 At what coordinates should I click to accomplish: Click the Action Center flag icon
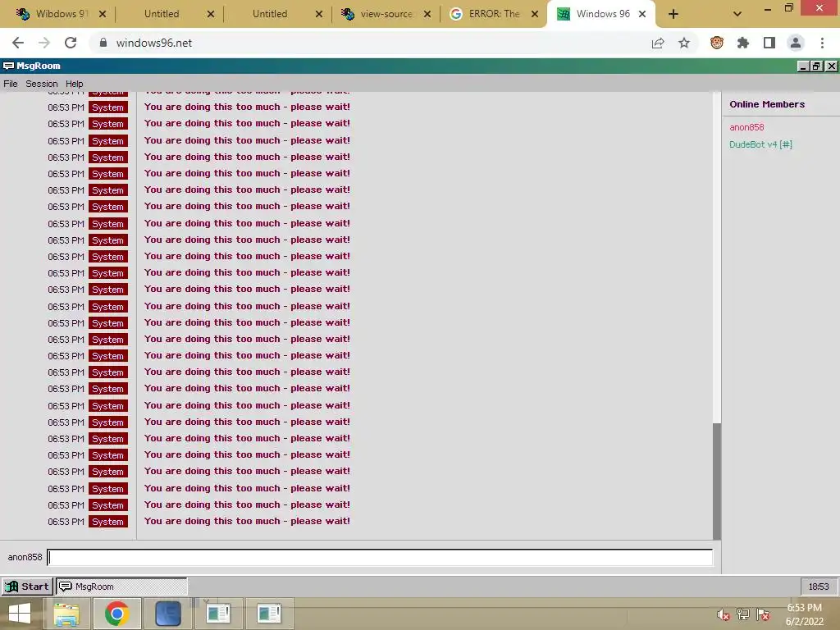(763, 614)
